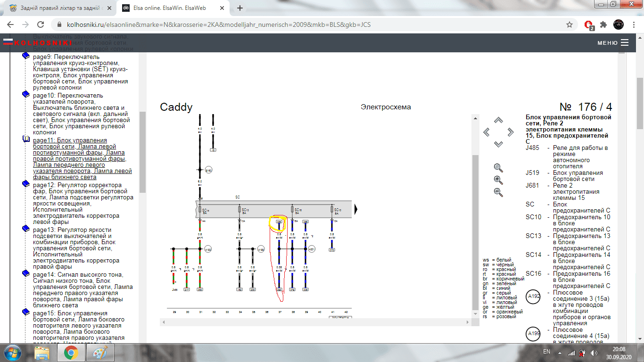The image size is (644, 362).
Task: Click the A192 connection circle in the diagram
Action: coord(208,249)
